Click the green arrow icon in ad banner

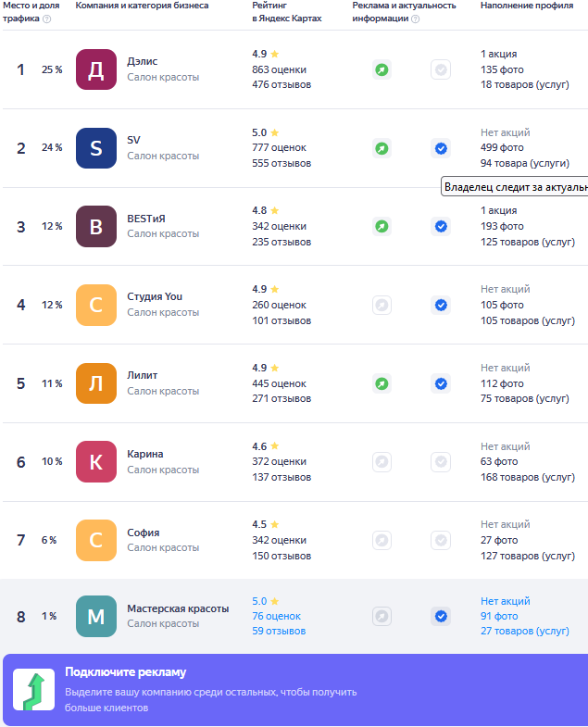[x=33, y=689]
